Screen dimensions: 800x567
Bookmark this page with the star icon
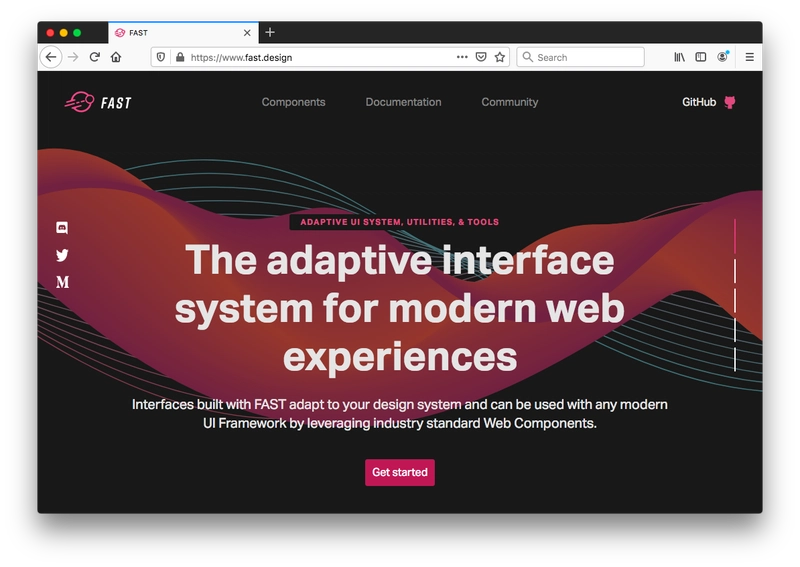point(499,57)
